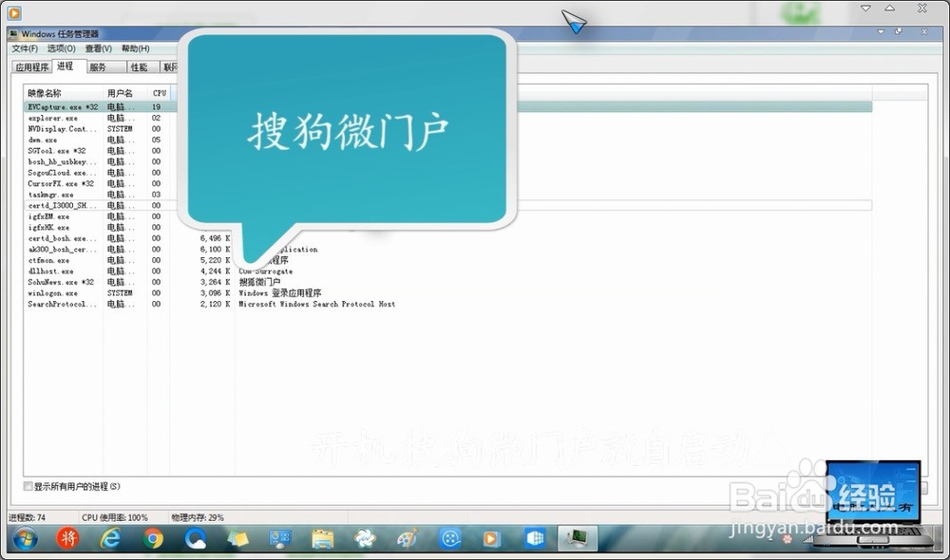Switch to the 应用程序 tab
950x560 pixels.
click(x=32, y=67)
